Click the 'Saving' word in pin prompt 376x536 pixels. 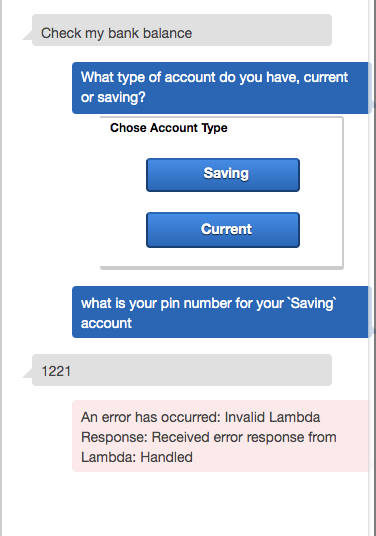click(312, 303)
